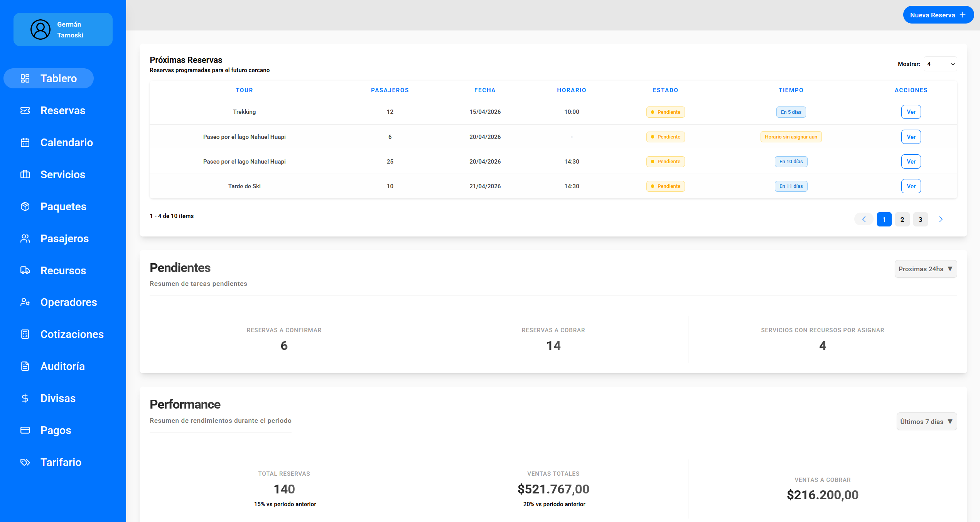Click Pendiente badge on Trekking row
The image size is (980, 522).
665,112
